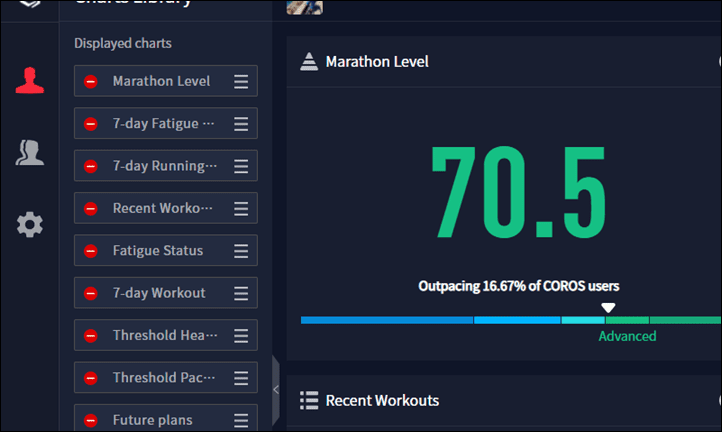Click the reorder handle for Threshold Pace
The width and height of the screenshot is (722, 432).
coord(241,378)
